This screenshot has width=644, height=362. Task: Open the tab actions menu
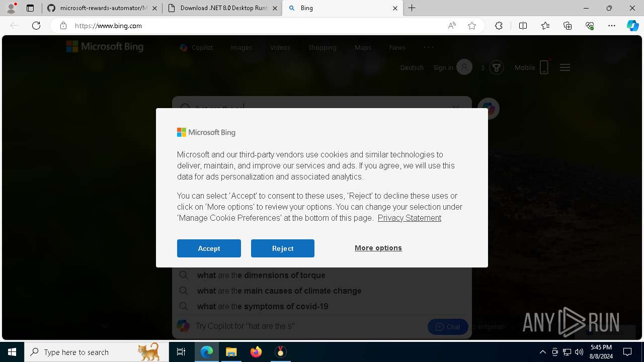coord(30,8)
